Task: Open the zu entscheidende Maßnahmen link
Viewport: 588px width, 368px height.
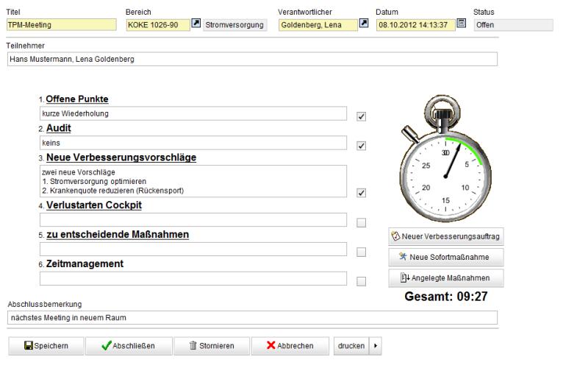Action: coord(118,234)
